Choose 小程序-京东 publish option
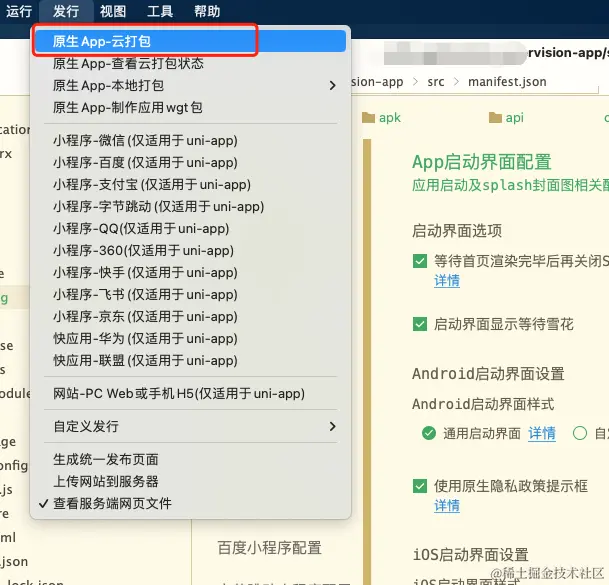Viewport: 609px width, 585px height. [190, 317]
